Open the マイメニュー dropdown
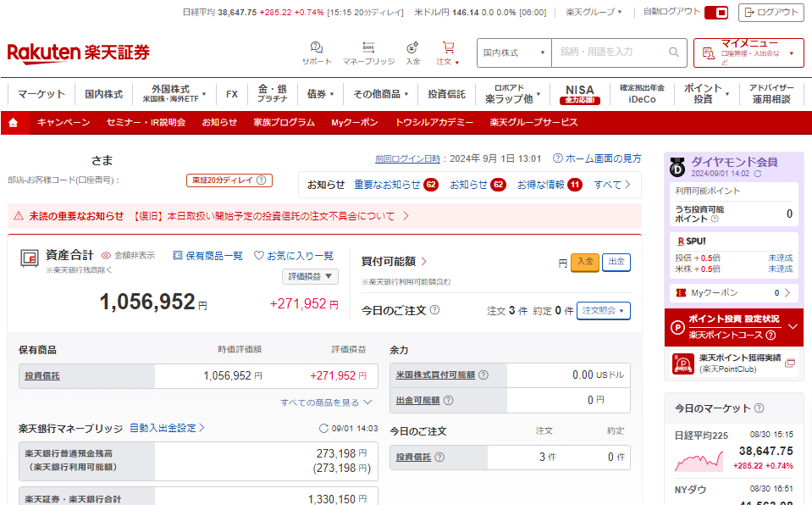This screenshot has height=505, width=812. (x=748, y=53)
